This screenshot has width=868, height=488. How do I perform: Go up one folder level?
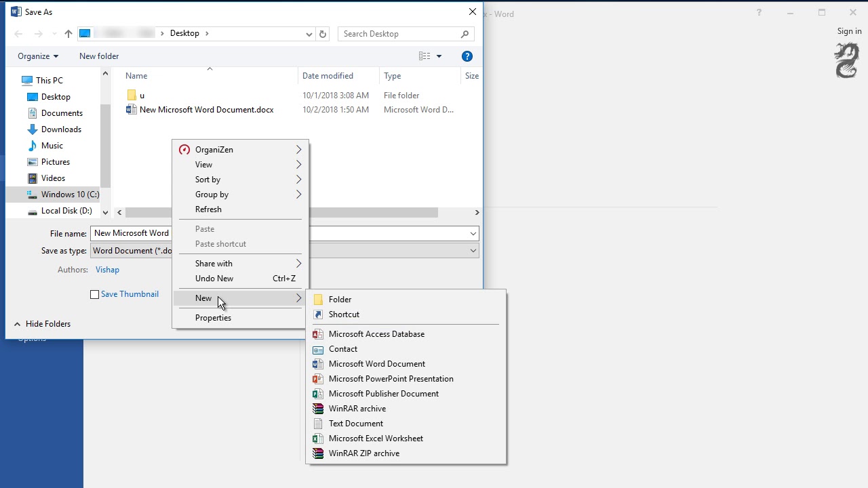pos(68,34)
